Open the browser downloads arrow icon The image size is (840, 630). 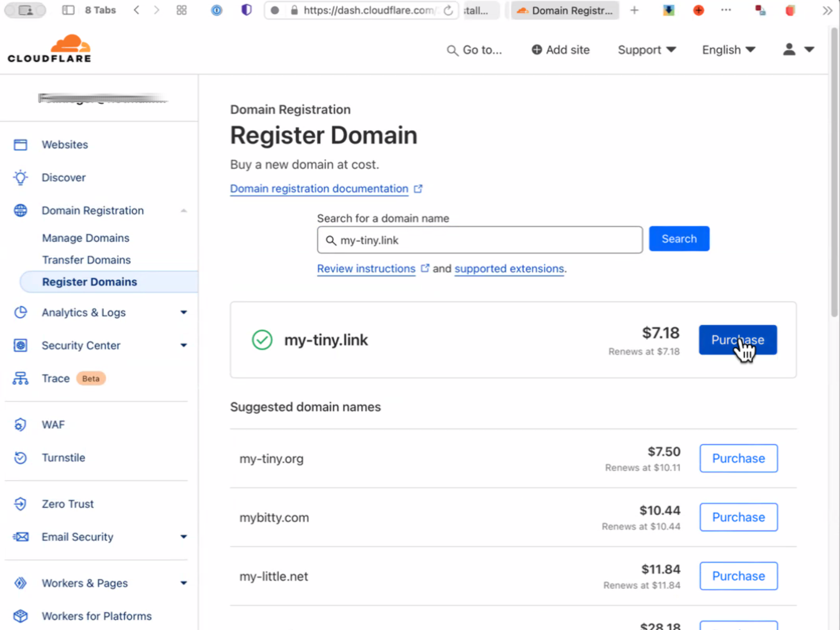click(x=669, y=10)
